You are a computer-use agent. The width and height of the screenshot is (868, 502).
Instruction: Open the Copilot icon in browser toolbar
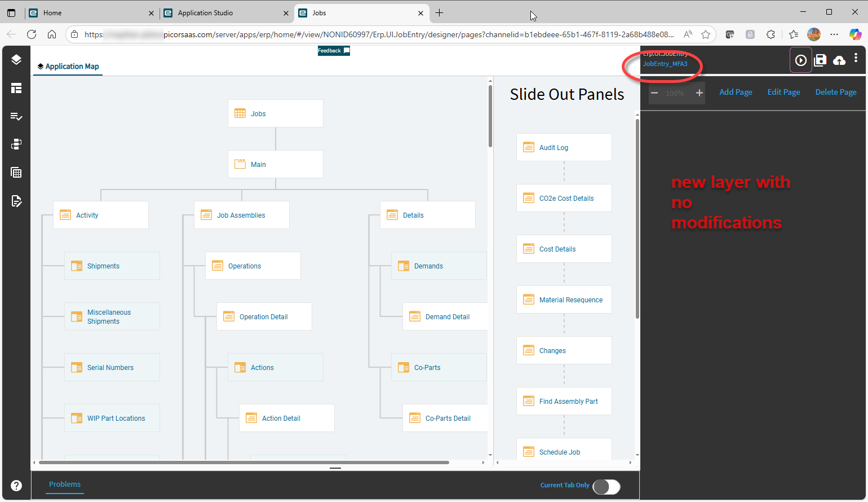coord(855,34)
